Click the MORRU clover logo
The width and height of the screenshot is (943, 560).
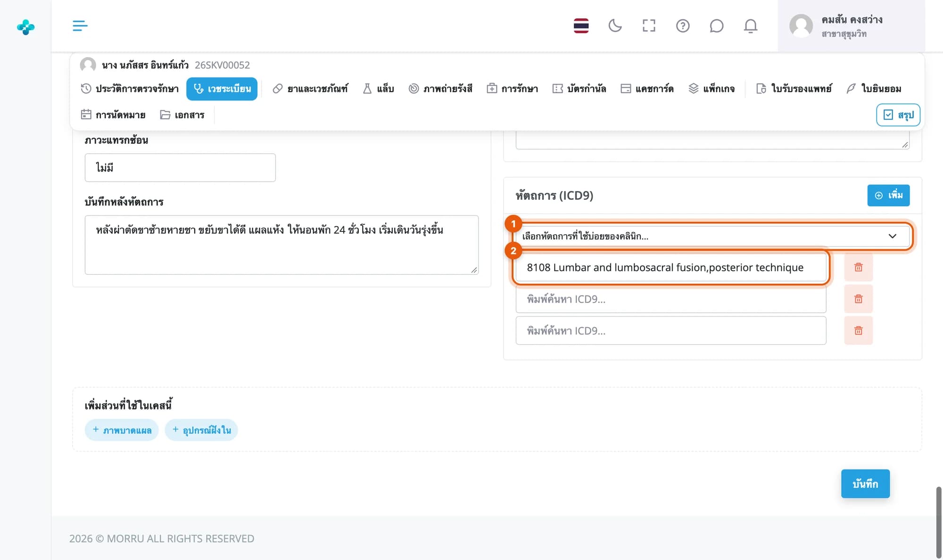click(x=26, y=27)
